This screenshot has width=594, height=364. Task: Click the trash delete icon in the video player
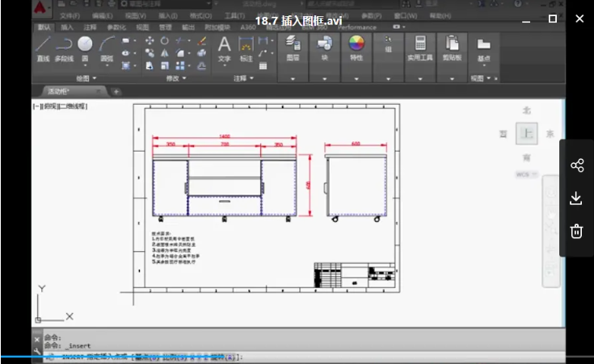(x=576, y=231)
